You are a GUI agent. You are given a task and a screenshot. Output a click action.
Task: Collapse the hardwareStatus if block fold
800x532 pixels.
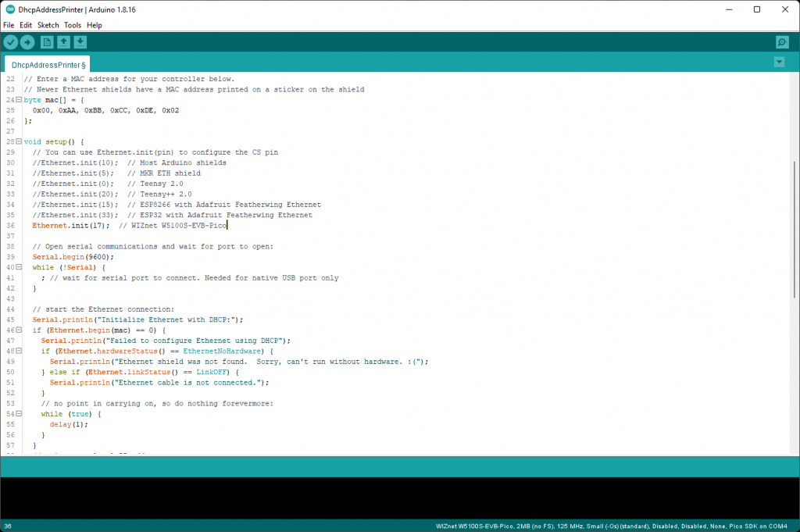[x=19, y=351]
